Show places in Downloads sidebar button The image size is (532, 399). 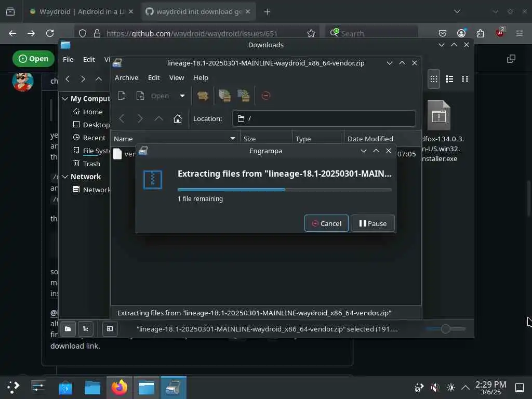point(68,329)
